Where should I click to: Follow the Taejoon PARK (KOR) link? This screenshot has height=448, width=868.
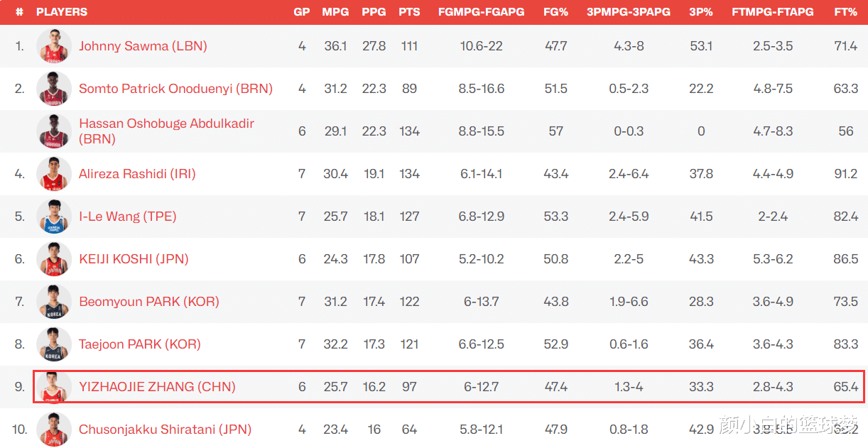(140, 344)
